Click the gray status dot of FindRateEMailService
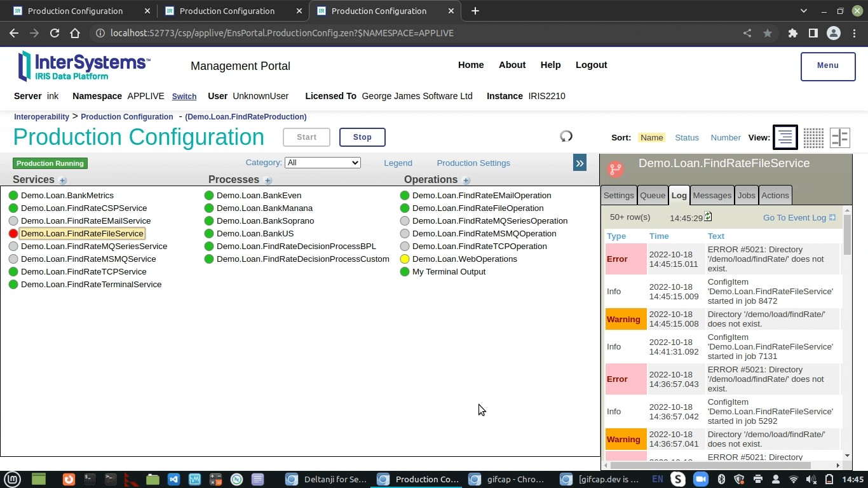868x488 pixels. 13,221
